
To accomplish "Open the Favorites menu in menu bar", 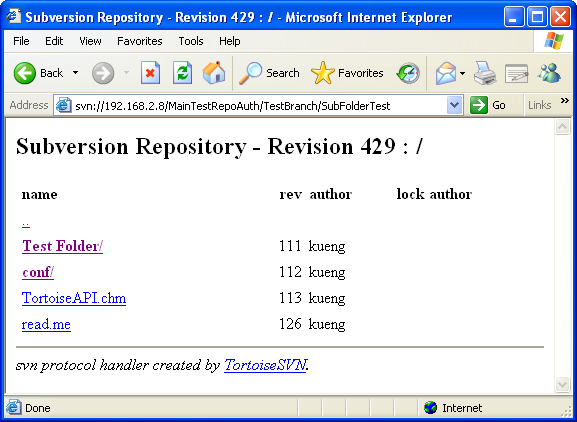I will tap(139, 41).
